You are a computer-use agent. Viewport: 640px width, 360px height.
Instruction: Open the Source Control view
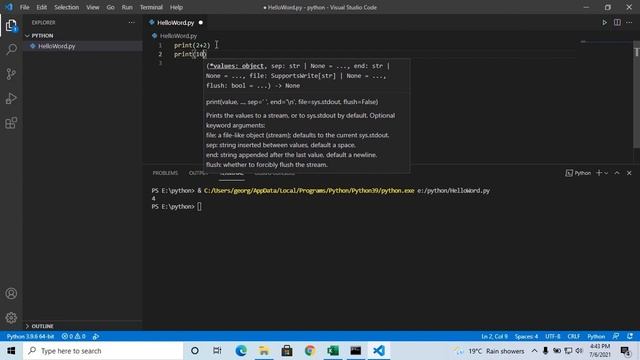[x=11, y=74]
